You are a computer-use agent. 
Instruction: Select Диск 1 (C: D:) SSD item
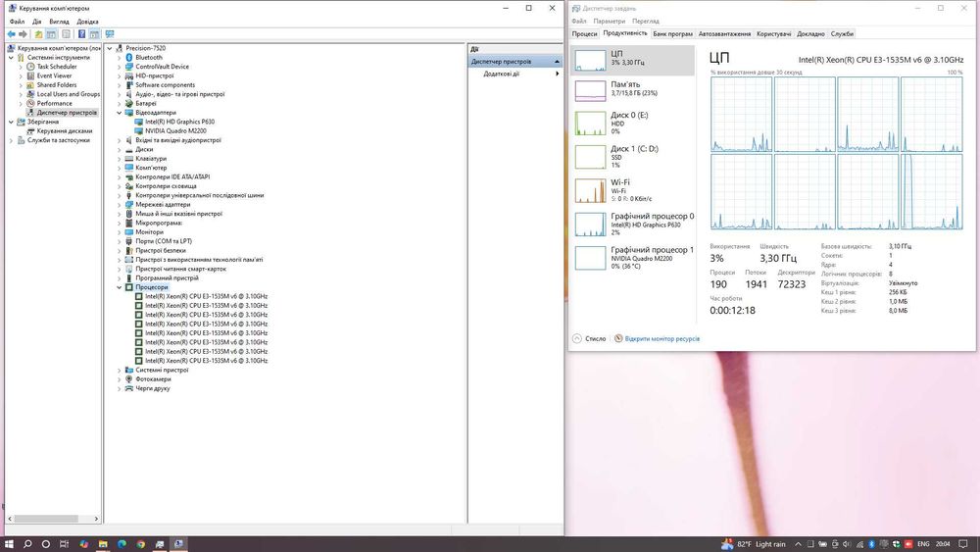pos(632,156)
